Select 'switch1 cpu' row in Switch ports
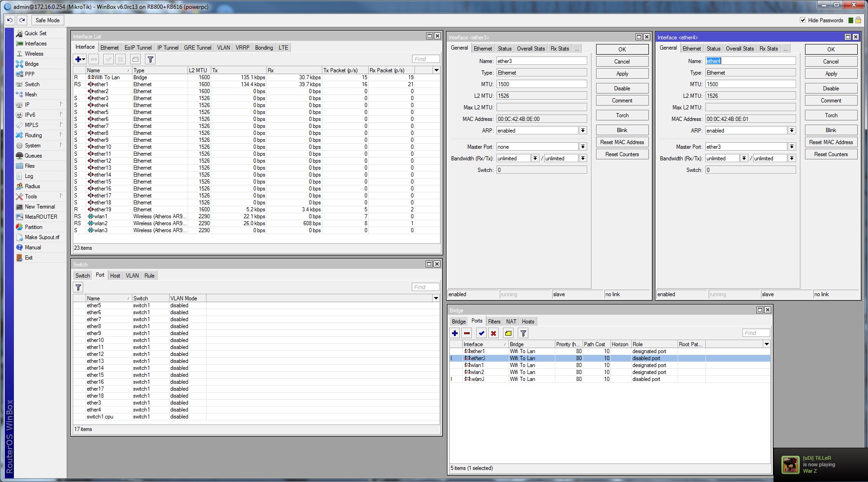Image resolution: width=868 pixels, height=482 pixels. pyautogui.click(x=256, y=417)
